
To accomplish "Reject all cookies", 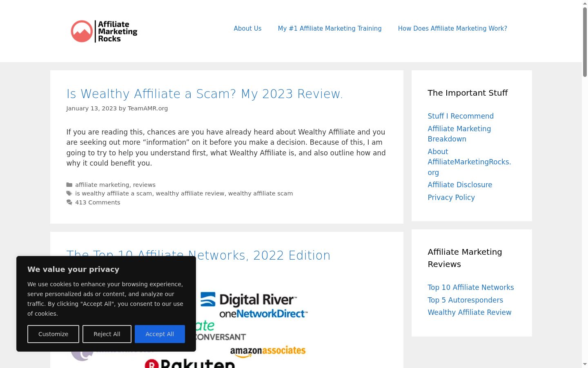I will pyautogui.click(x=107, y=334).
